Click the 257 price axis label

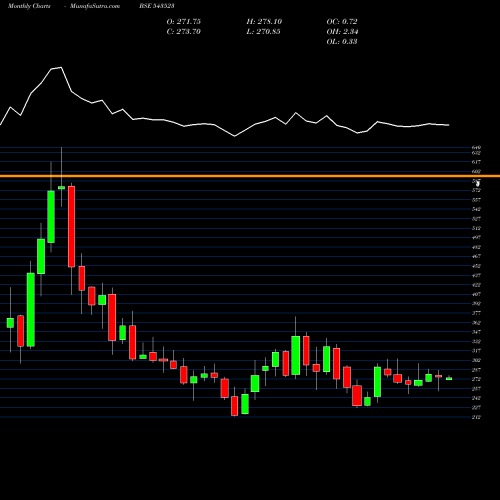coord(476,389)
